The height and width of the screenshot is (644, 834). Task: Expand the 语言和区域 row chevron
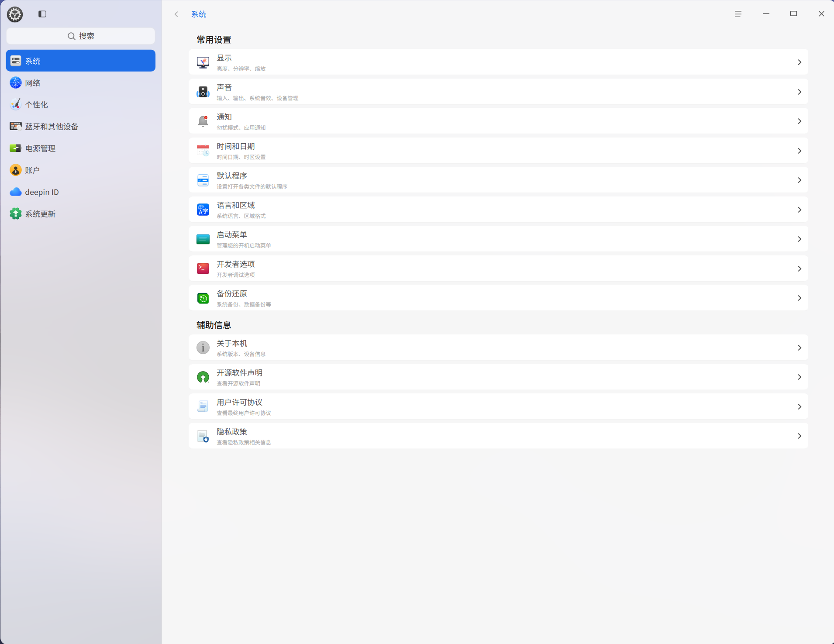[x=800, y=210]
